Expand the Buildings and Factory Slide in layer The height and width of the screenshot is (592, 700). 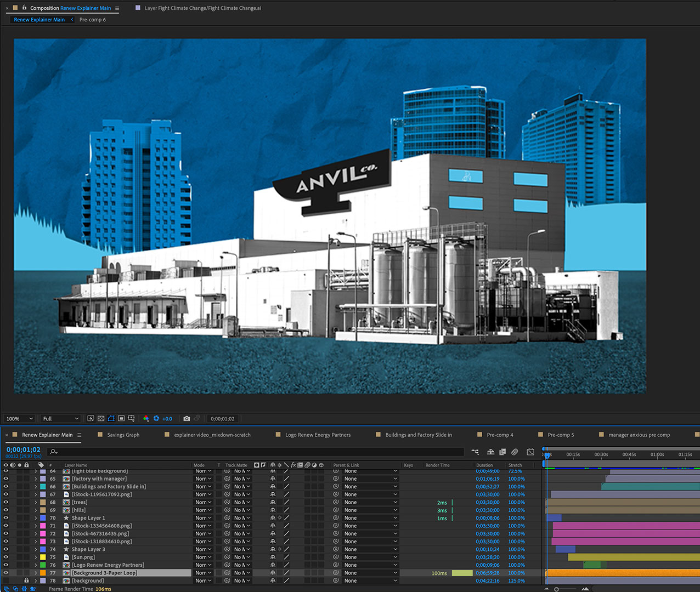36,487
